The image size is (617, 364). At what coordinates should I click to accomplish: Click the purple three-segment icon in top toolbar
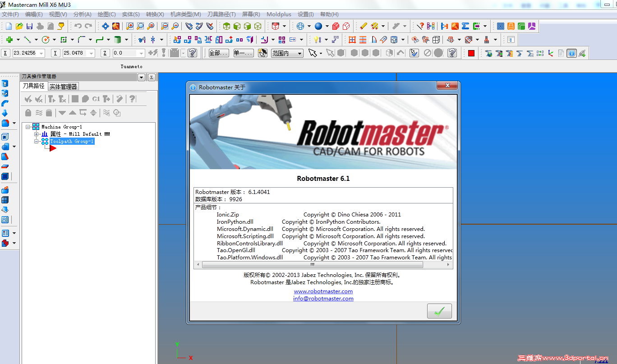[x=532, y=26]
